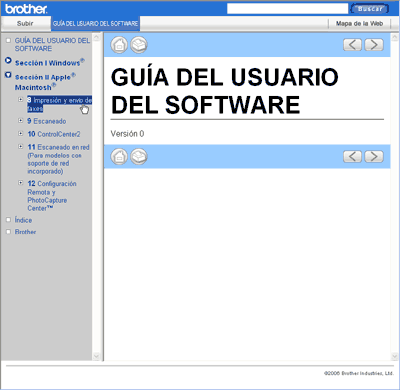
Task: Expand chapter 10 ControlCenter2
Action: (x=21, y=133)
